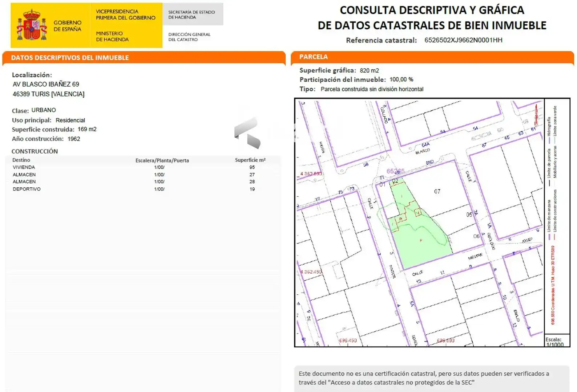Screen dimensions: 577x392
Task: Click the Spanish coat of arms emblem
Action: coord(32,25)
